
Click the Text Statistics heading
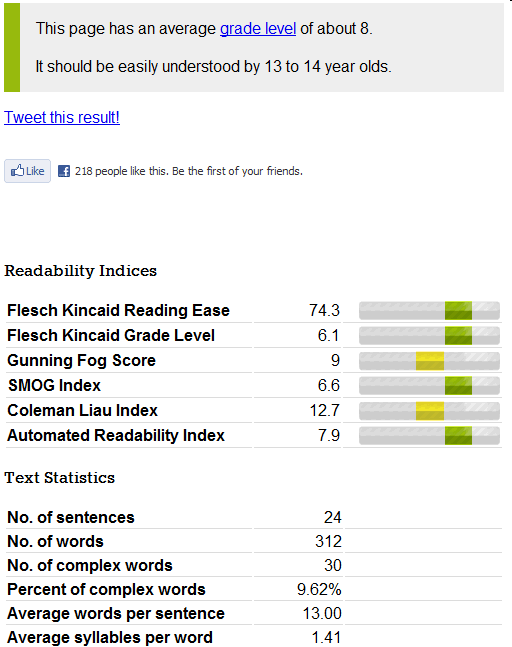(x=59, y=478)
